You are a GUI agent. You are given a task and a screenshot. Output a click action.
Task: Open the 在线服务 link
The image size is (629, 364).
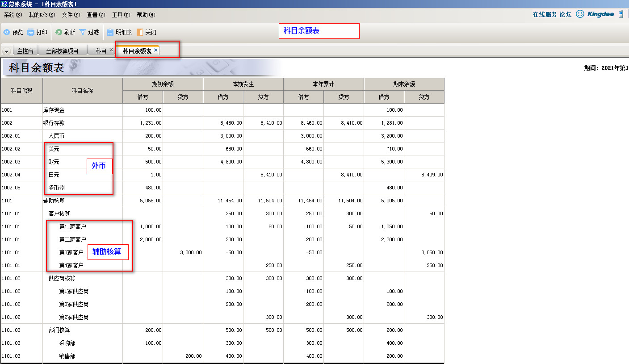[x=545, y=14]
